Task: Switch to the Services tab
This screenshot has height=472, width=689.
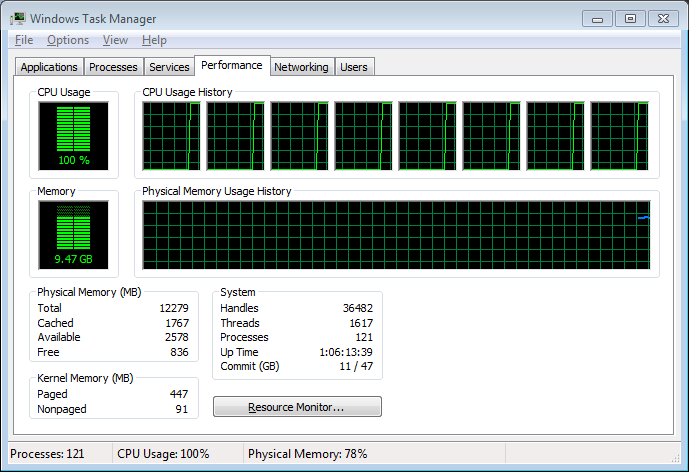Action: coord(169,67)
